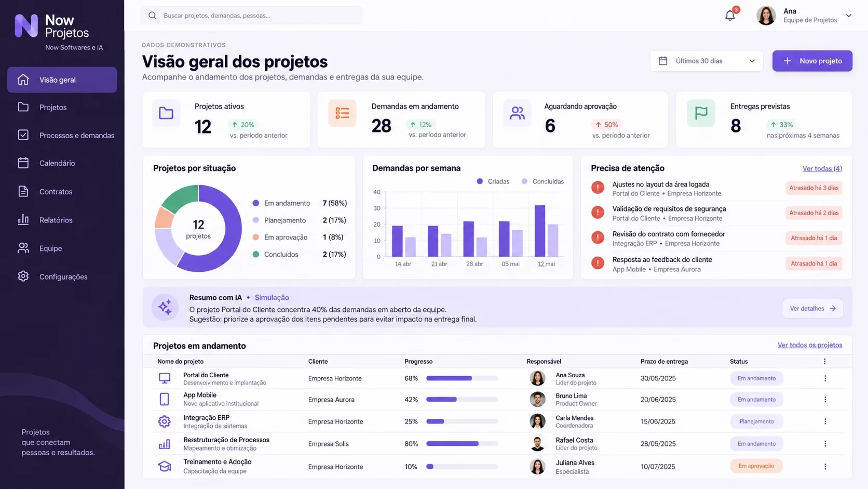The width and height of the screenshot is (868, 489).
Task: Click the Em aprovação status badge
Action: click(756, 466)
